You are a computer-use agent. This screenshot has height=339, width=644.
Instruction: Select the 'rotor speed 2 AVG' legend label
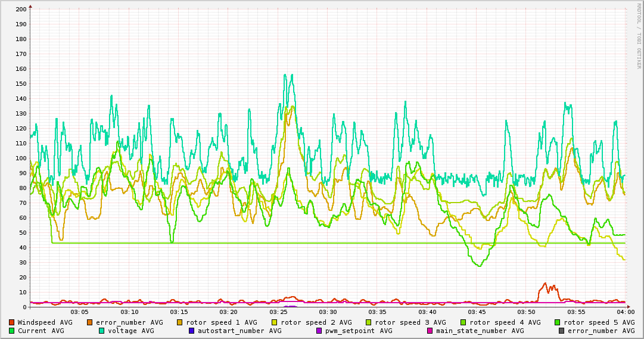pyautogui.click(x=316, y=322)
